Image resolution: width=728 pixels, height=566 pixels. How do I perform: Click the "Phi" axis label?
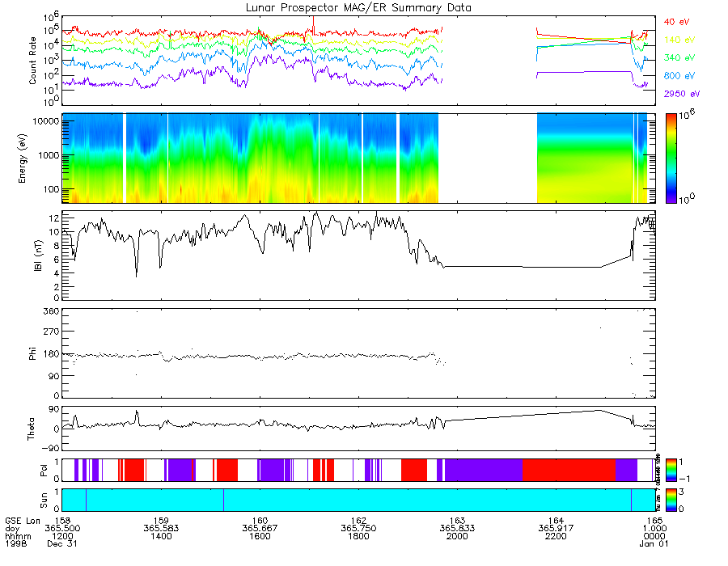click(32, 353)
